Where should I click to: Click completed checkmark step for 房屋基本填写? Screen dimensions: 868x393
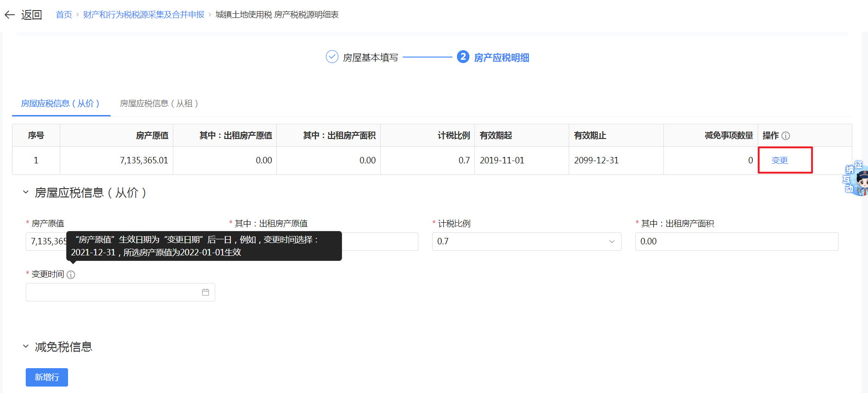point(332,57)
